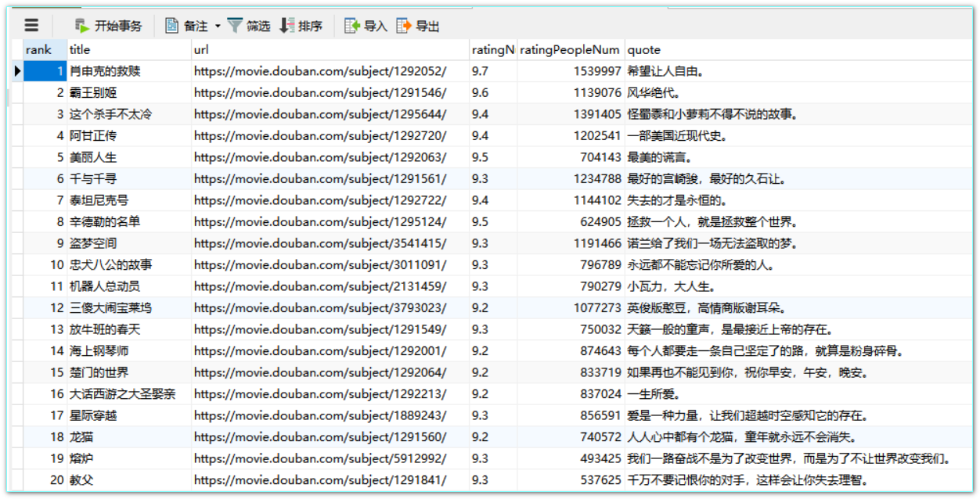Select the ratingPeopleNum cell 704143
980x499 pixels.
pyautogui.click(x=571, y=157)
